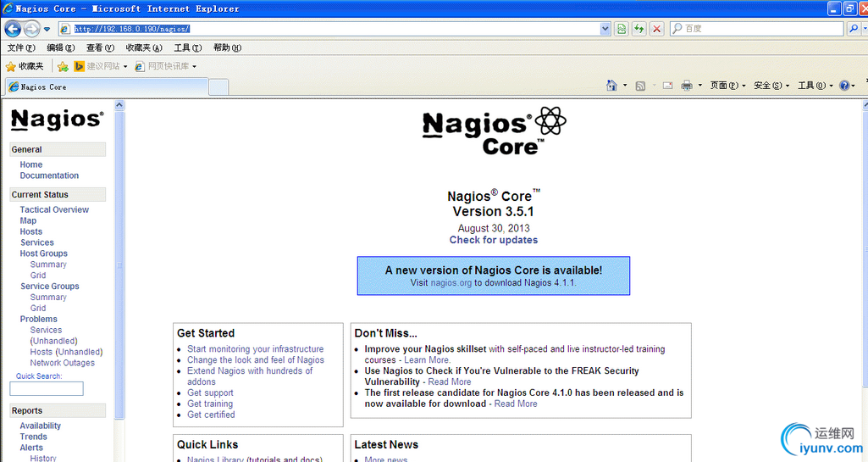Click the search magnifier button
Viewport: 868px width, 462px height.
pos(854,29)
